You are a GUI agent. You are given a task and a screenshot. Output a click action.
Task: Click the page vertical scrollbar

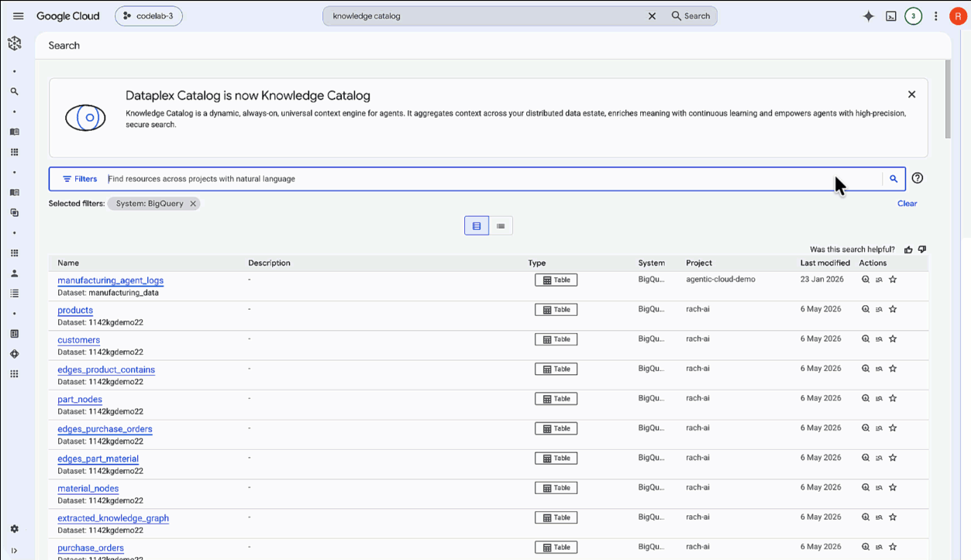[x=948, y=98]
